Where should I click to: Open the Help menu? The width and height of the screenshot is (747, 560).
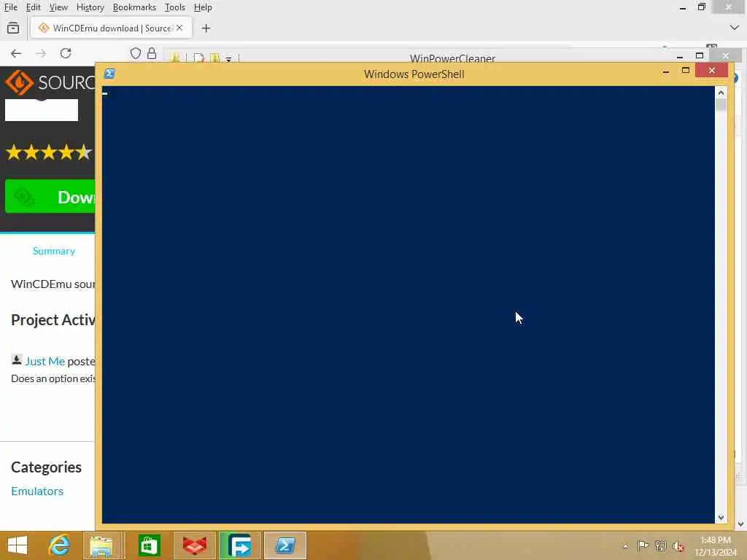pos(203,7)
